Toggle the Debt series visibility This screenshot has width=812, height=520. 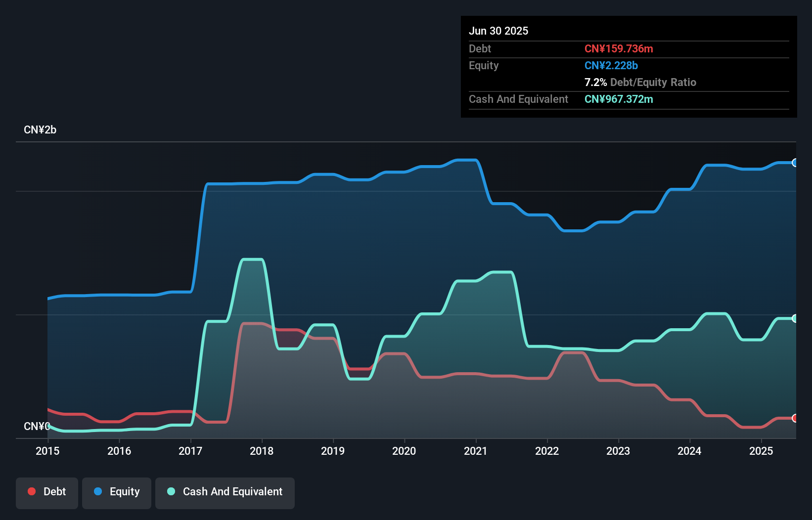click(x=46, y=492)
